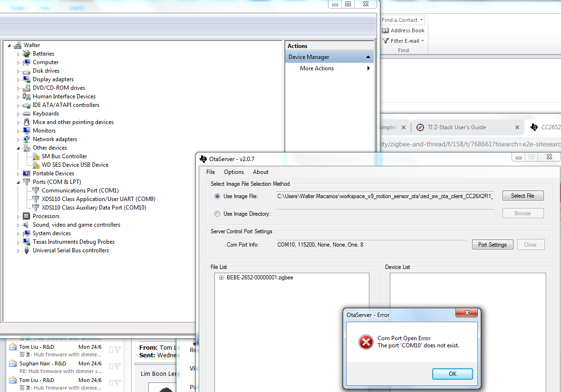This screenshot has width=561, height=392.
Task: Open More Actions submenu arrow
Action: coord(368,68)
